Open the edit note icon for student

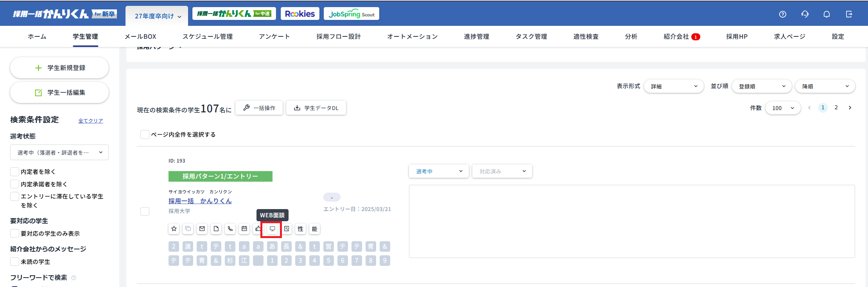pyautogui.click(x=287, y=229)
